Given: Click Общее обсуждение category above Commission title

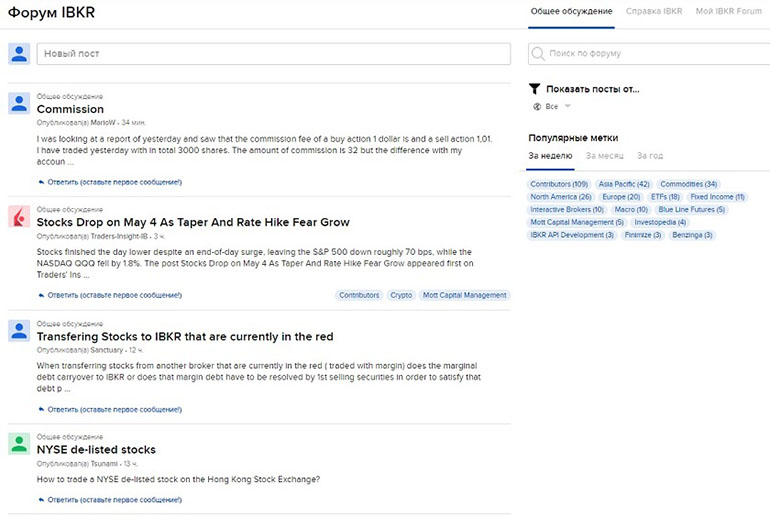Looking at the screenshot, I should [70, 96].
